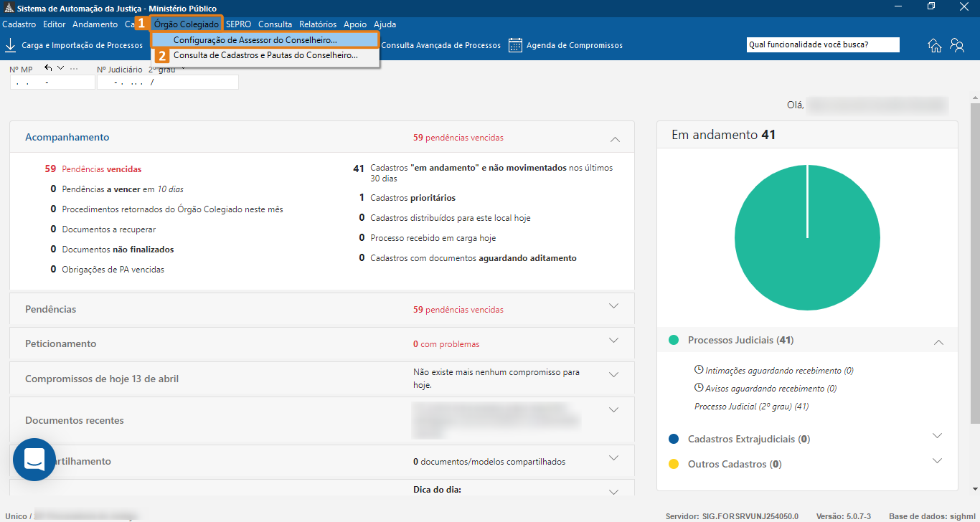
Task: Click the yellow Outros Cadastros legend dot
Action: click(673, 464)
